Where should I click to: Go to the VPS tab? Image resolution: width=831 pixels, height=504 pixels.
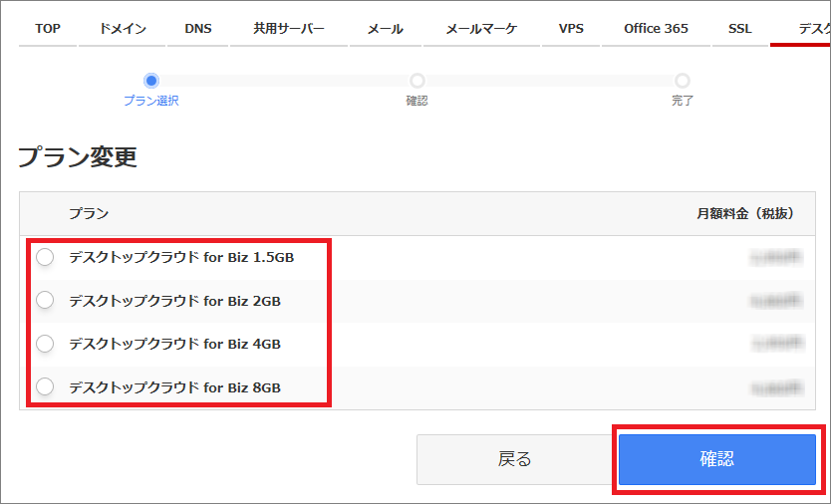coord(571,29)
